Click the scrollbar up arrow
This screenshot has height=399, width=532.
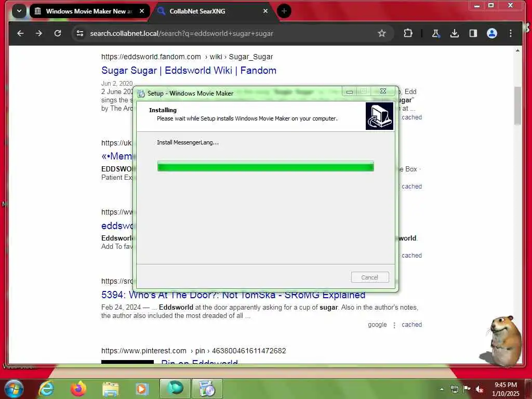[517, 50]
